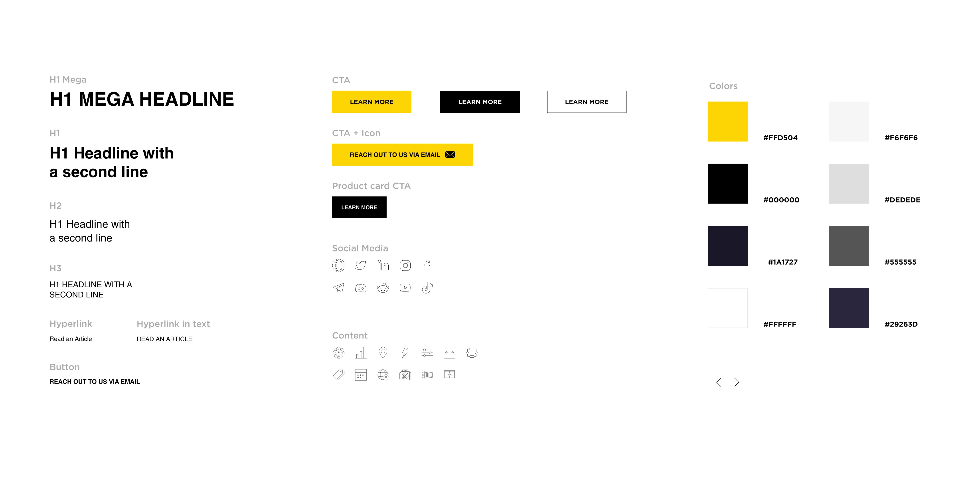This screenshot has height=491, width=980.
Task: Select the black LEARN MORE product card CTA
Action: point(359,207)
